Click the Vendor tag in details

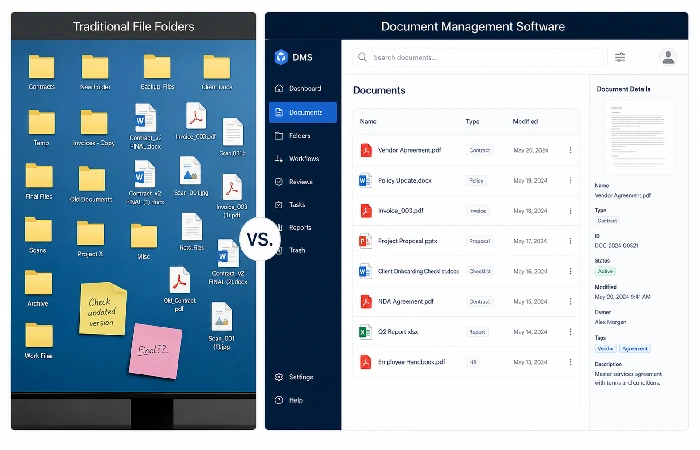605,349
